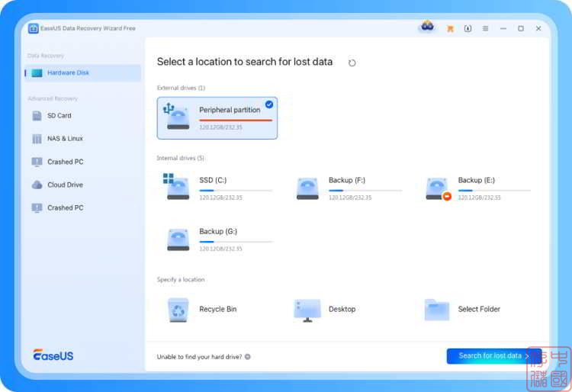The height and width of the screenshot is (392, 572).
Task: Click the red warning badge on Backup (E:)
Action: click(x=447, y=196)
